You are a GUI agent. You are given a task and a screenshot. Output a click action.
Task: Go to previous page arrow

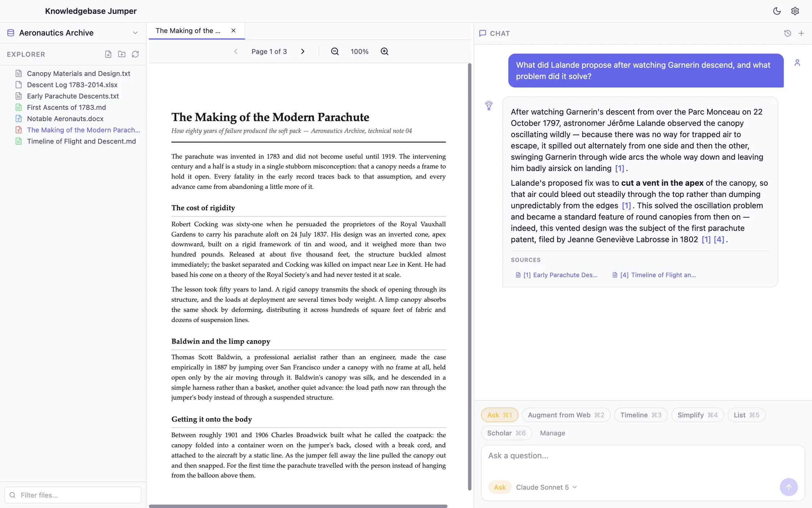[x=236, y=51]
